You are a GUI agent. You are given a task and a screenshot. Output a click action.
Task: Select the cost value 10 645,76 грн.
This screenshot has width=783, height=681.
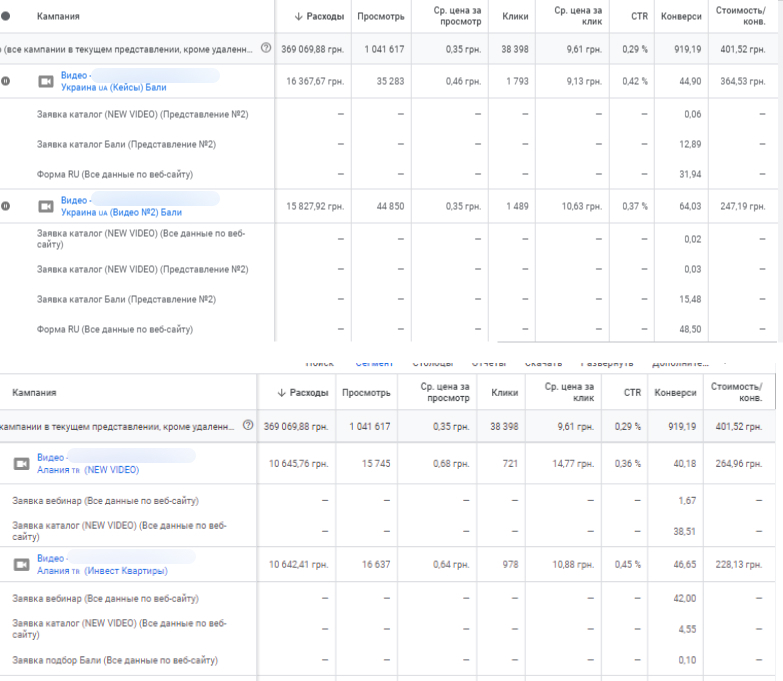299,464
